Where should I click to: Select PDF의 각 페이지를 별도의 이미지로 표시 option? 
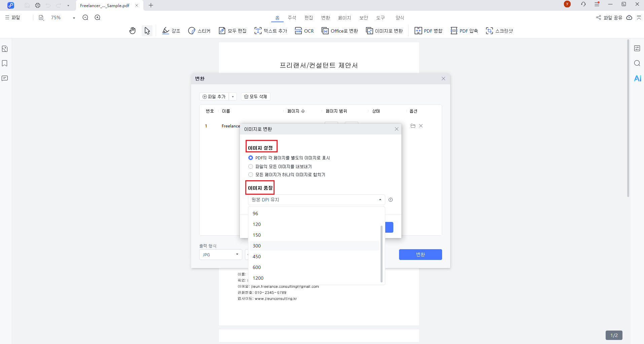pyautogui.click(x=251, y=158)
